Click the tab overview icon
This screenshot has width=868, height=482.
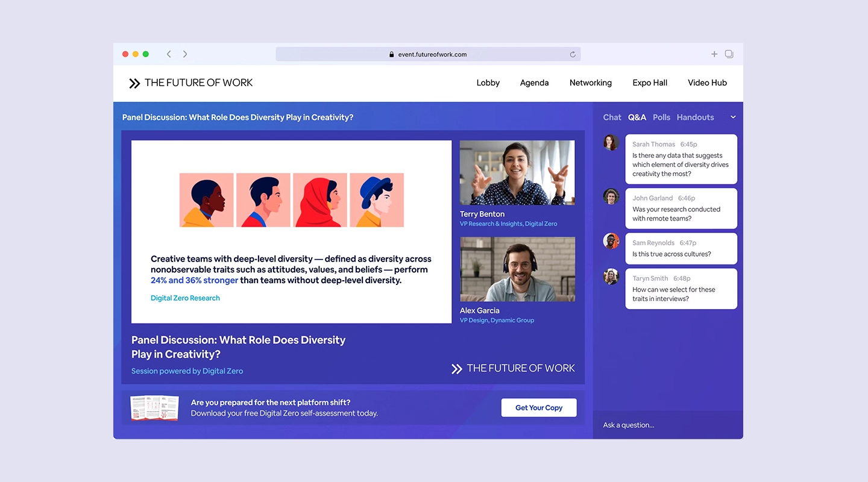click(x=729, y=54)
